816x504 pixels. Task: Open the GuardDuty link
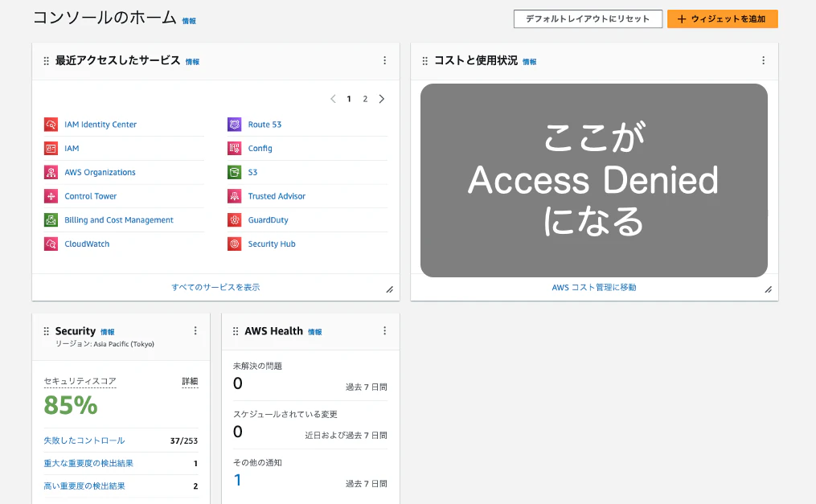[268, 220]
